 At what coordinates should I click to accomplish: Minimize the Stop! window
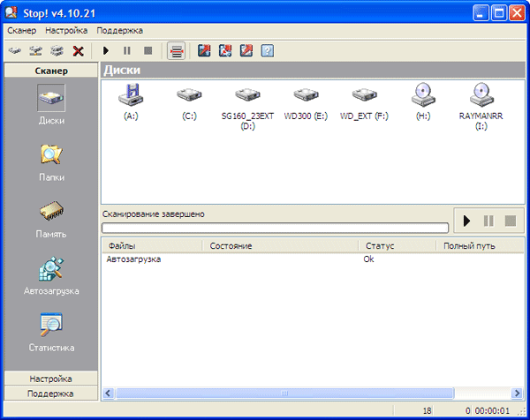pos(481,13)
